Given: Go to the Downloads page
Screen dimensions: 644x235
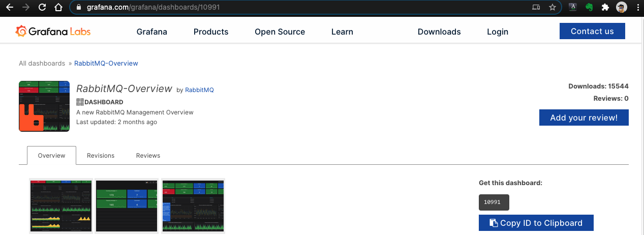Looking at the screenshot, I should tap(439, 32).
